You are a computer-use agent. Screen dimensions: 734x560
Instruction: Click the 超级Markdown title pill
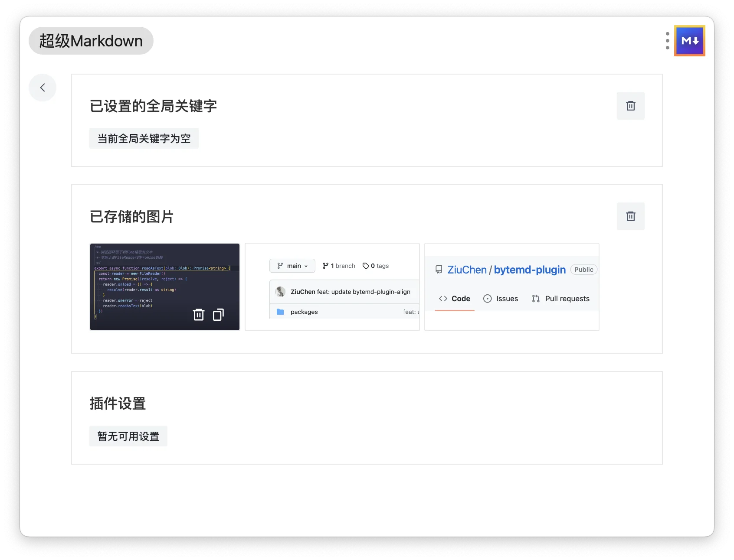coord(91,41)
